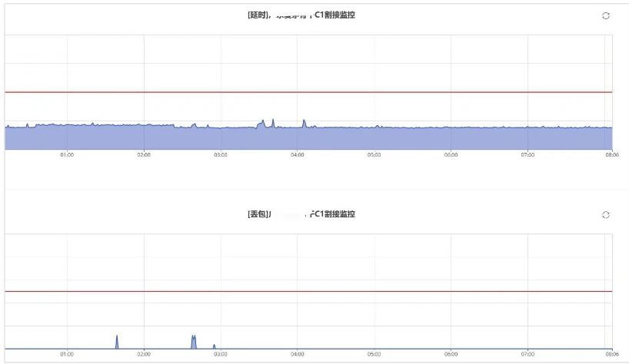Click 05:00 label on latency chart axis
629x364 pixels.
point(374,155)
